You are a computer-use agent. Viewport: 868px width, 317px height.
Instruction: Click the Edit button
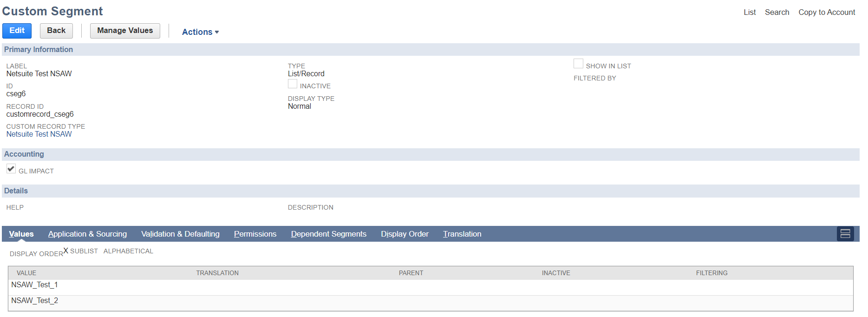pos(17,31)
